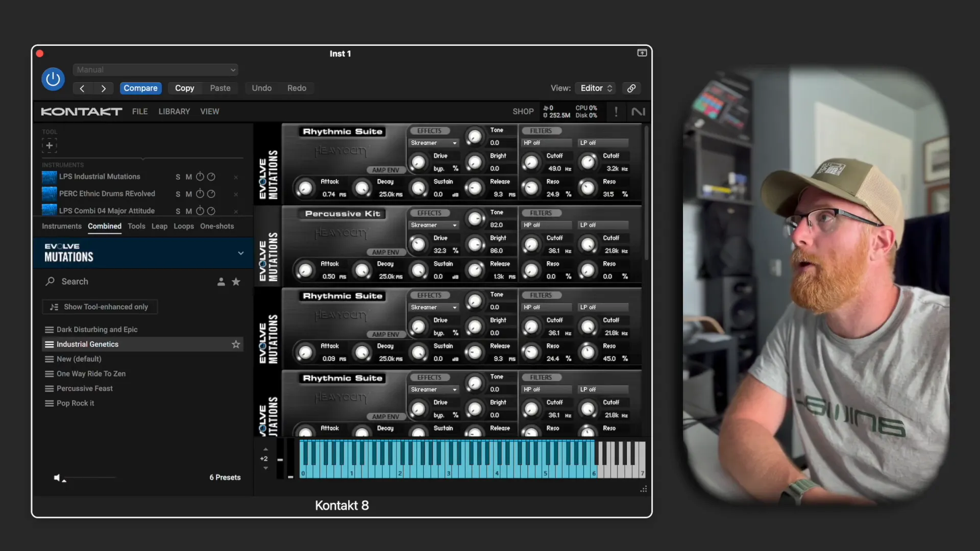
Task: Click the Undo button
Action: (x=262, y=88)
